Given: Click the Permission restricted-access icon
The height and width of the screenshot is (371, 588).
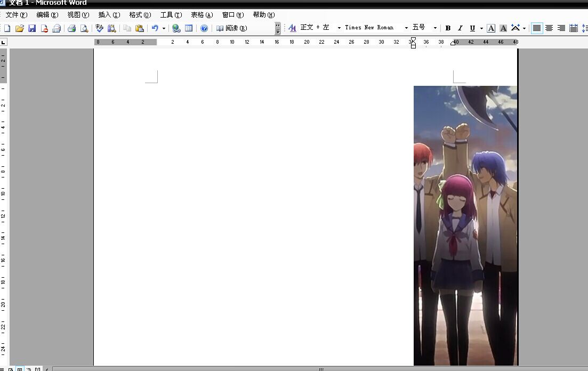Looking at the screenshot, I should [44, 28].
